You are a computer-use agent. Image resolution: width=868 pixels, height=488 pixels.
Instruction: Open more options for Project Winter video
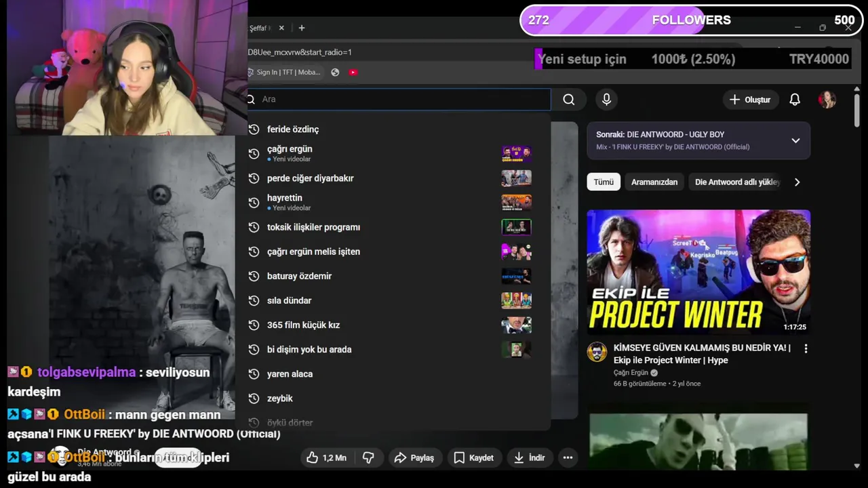pos(806,348)
